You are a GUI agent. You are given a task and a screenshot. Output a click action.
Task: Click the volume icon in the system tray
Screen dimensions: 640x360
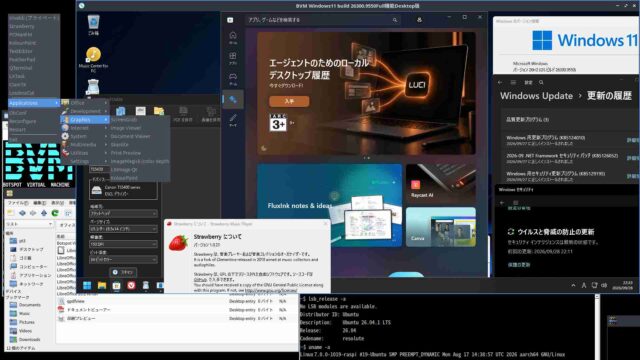[604, 285]
